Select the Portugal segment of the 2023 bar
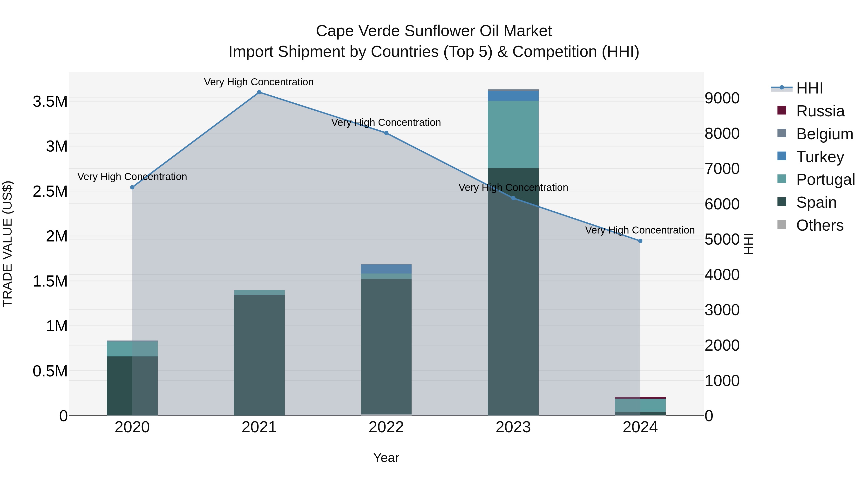Image resolution: width=868 pixels, height=488 pixels. 513,134
